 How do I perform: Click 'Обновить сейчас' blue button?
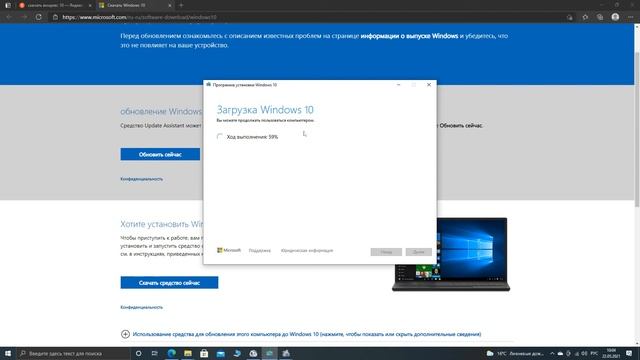pos(160,154)
